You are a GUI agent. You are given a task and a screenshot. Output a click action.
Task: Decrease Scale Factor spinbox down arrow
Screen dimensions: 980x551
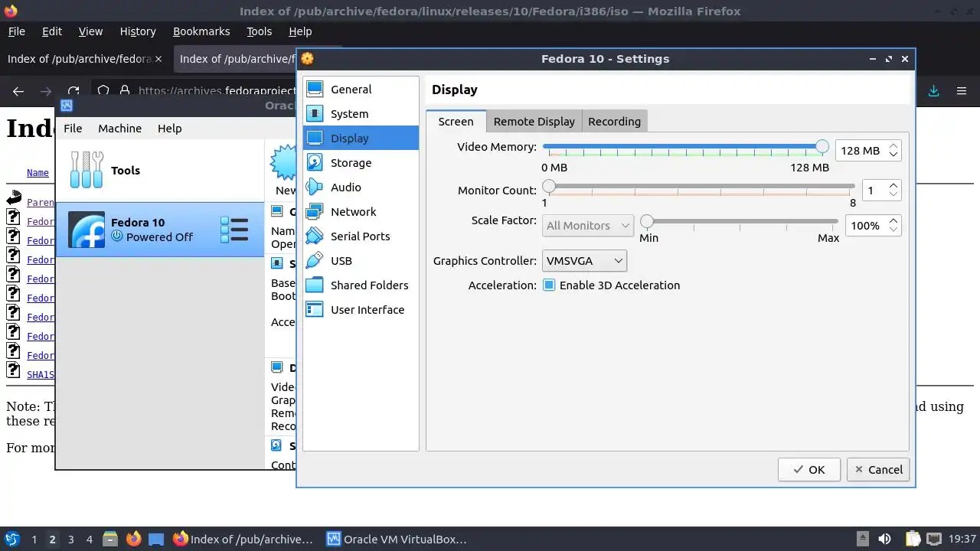click(893, 230)
